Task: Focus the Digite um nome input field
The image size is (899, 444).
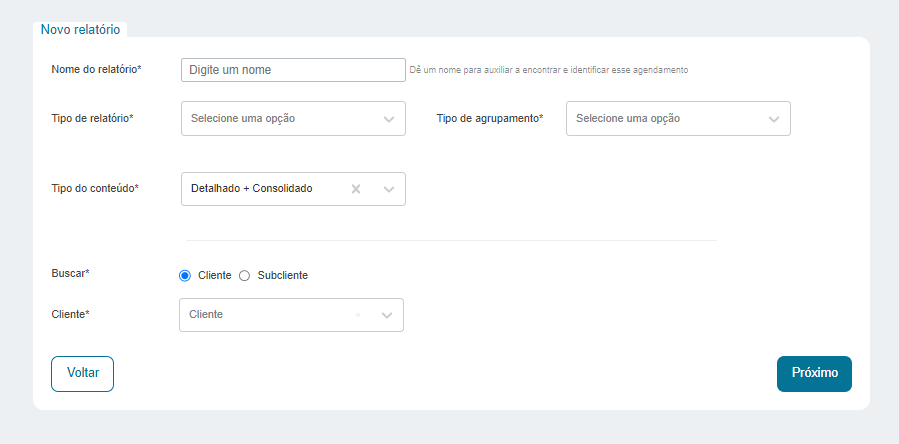Action: 294,70
